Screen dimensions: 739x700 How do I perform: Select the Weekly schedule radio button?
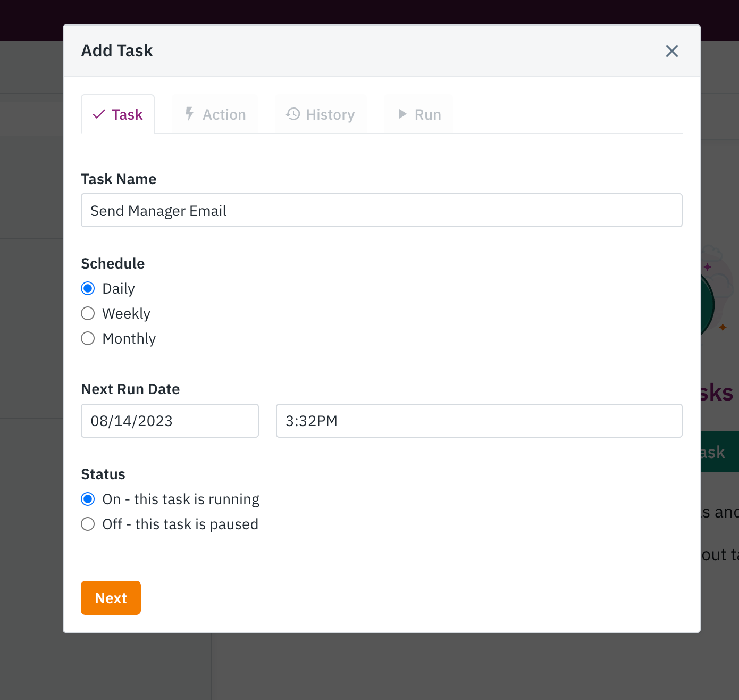pyautogui.click(x=88, y=313)
